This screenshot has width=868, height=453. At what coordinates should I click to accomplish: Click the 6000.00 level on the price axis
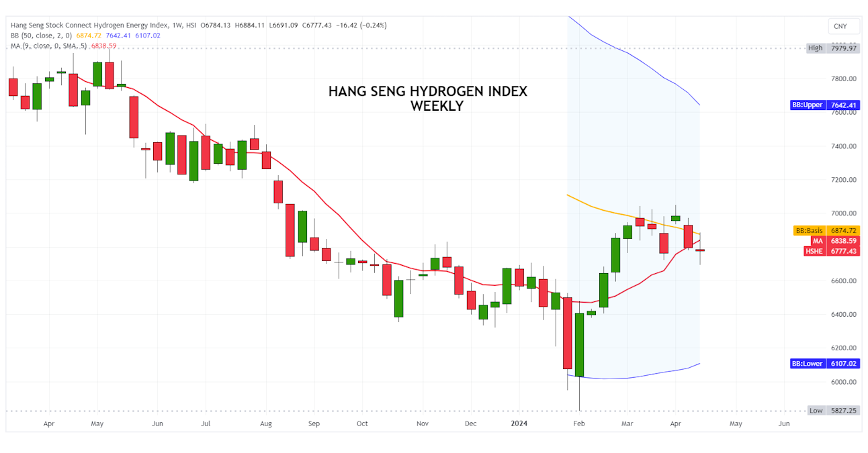pyautogui.click(x=843, y=382)
